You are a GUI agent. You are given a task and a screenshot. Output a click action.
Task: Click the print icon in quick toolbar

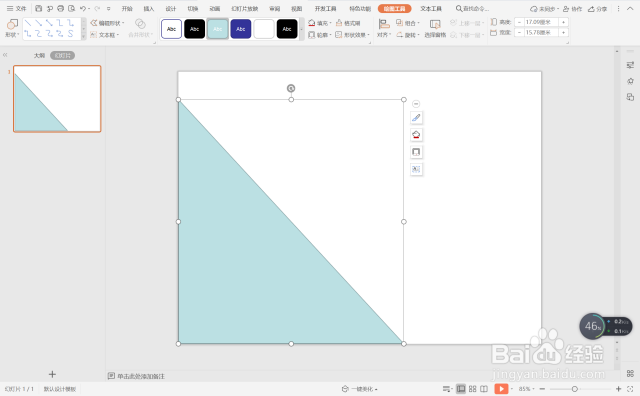coord(60,9)
